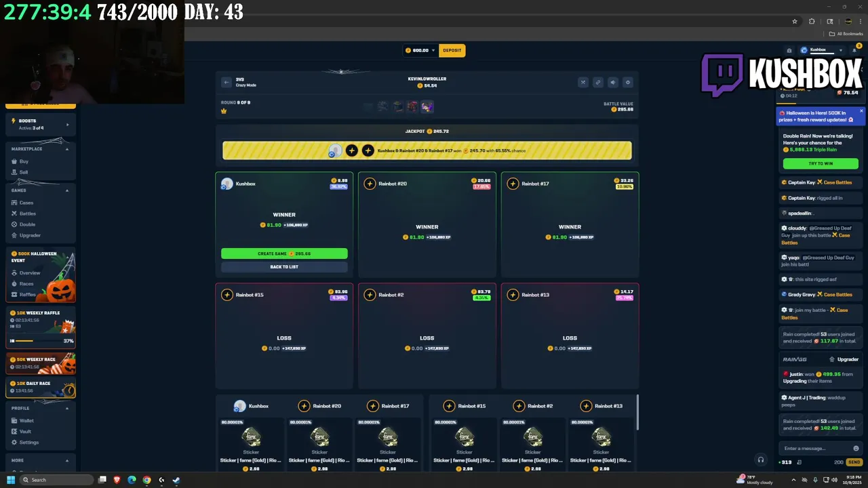Viewport: 868px width, 488px height.
Task: Go back using the battle back arrow
Action: click(226, 82)
